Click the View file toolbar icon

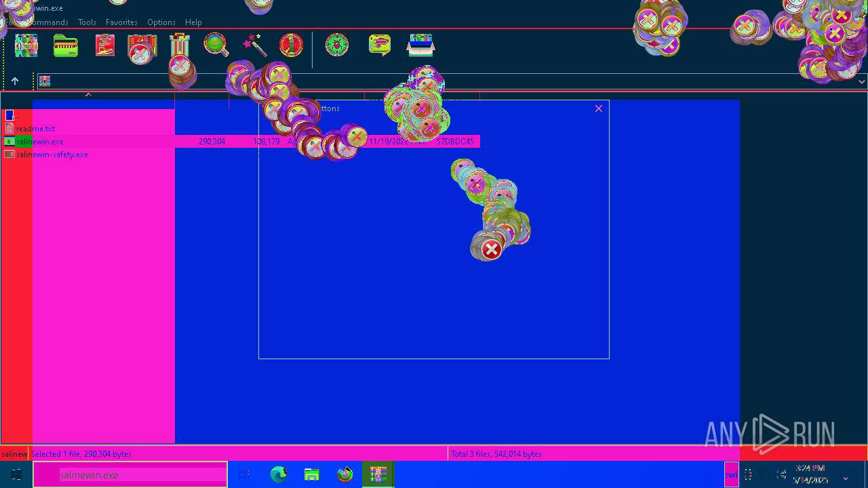(142, 47)
